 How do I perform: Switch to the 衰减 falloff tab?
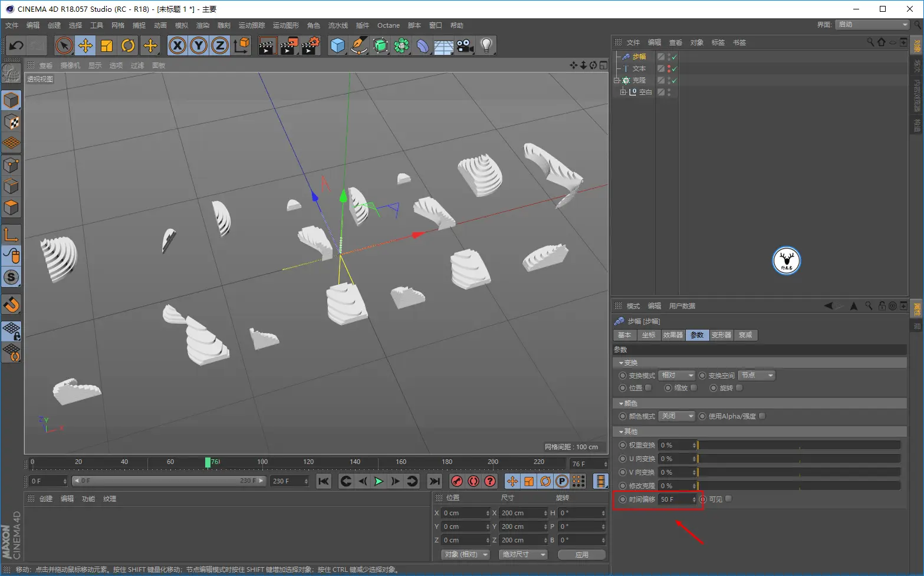[745, 335]
